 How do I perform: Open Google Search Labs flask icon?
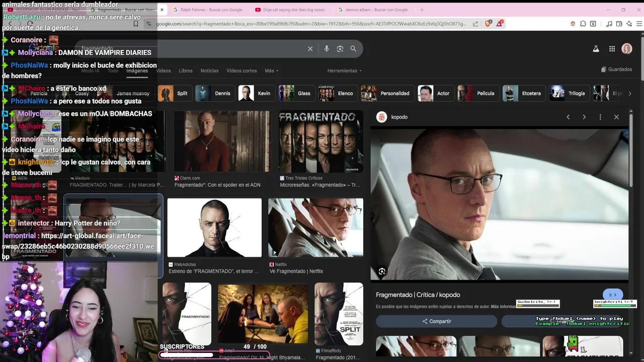click(x=596, y=49)
